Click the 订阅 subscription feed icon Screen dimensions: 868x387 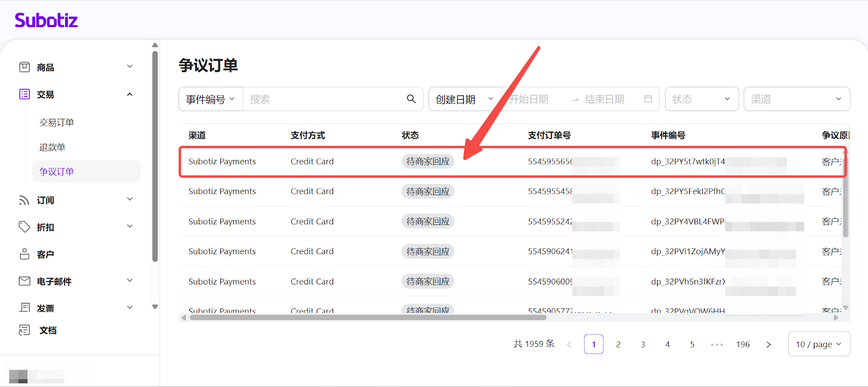(24, 200)
